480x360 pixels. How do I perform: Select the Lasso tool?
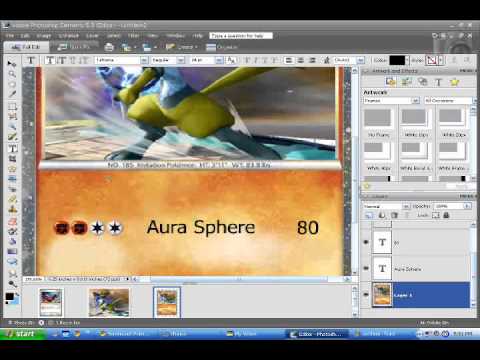click(x=12, y=117)
